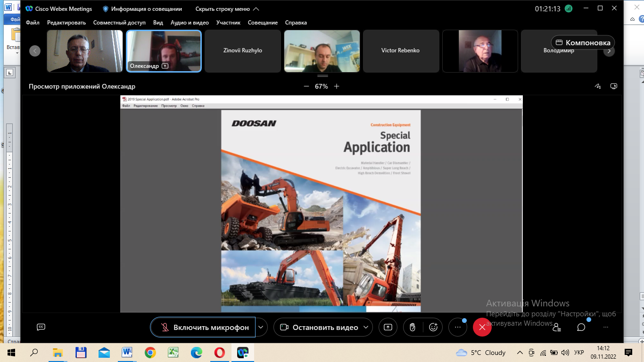Open the panel options ellipsis at bottom right

(606, 327)
